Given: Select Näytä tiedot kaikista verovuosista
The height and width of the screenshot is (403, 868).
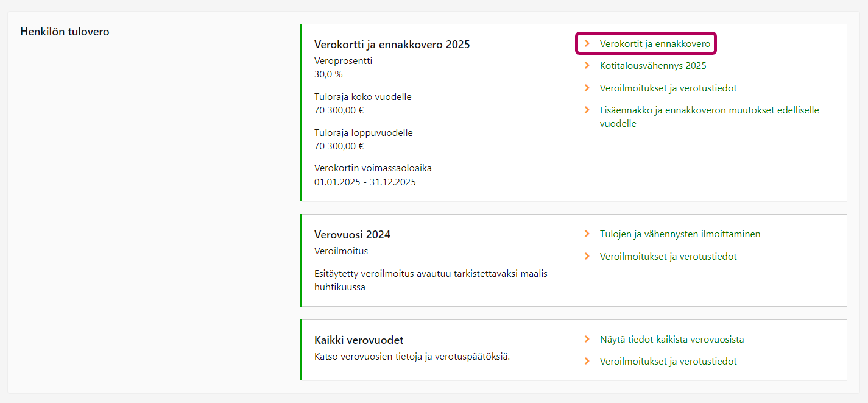Looking at the screenshot, I should tap(671, 340).
